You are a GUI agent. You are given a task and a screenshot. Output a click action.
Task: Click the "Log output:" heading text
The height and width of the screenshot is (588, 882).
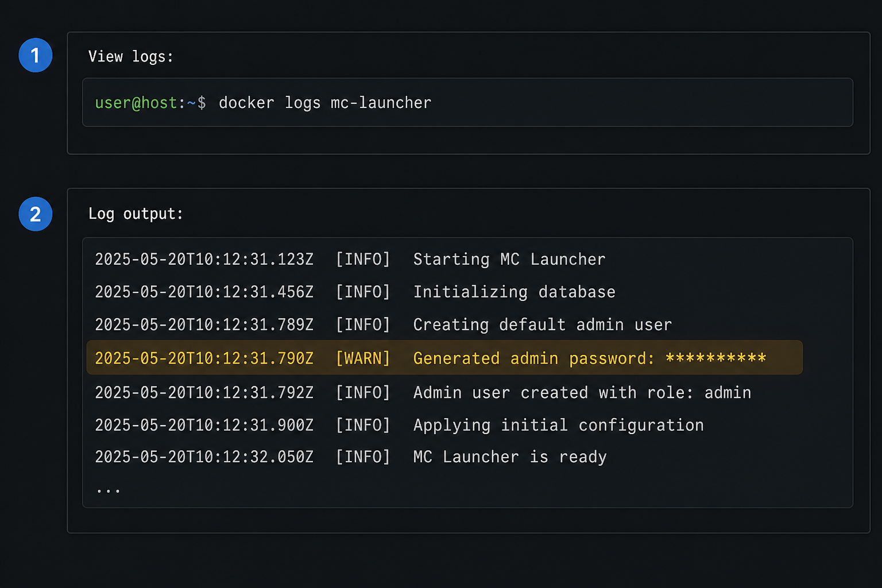pos(136,214)
